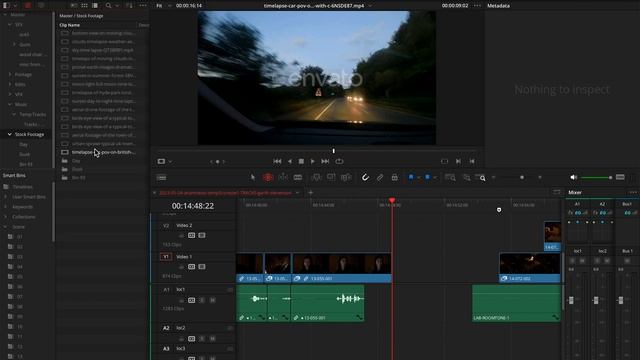Image resolution: width=640 pixels, height=360 pixels.
Task: Click the Match Frame viewer icon
Action: tap(444, 161)
